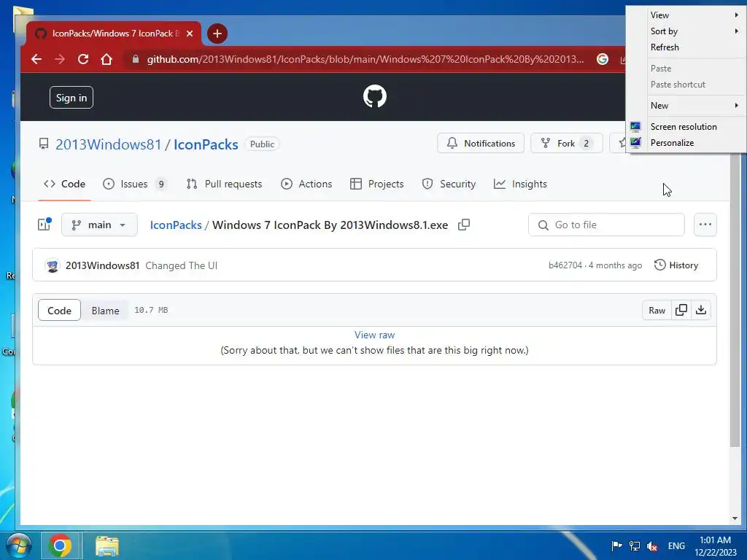The image size is (747, 560).
Task: Open the IconPacks repository title link
Action: point(206,144)
